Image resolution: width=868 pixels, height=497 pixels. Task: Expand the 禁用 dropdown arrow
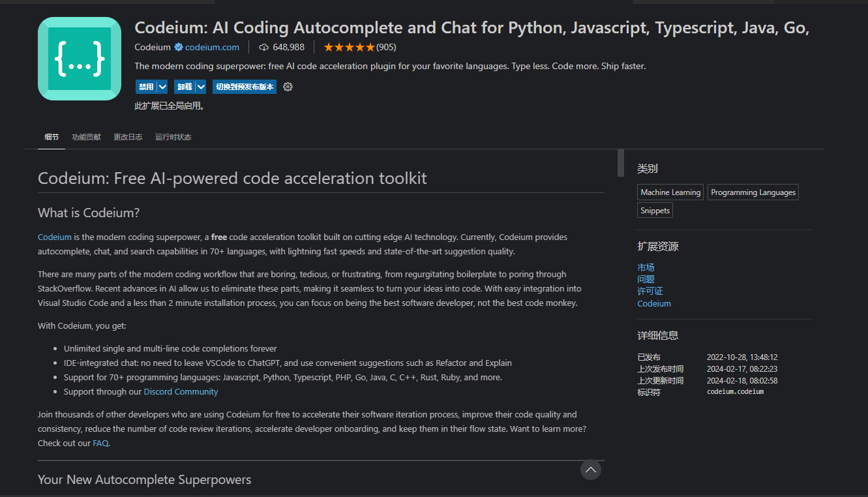point(162,87)
